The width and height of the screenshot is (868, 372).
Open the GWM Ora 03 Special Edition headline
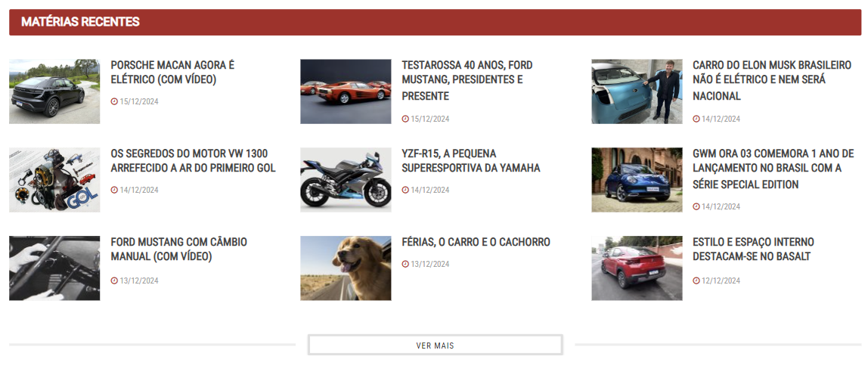click(x=773, y=169)
